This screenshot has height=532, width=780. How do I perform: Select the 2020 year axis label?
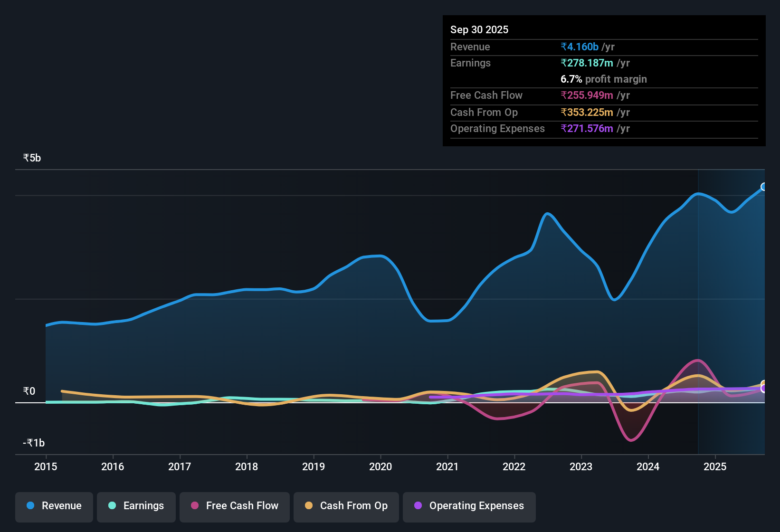(x=380, y=467)
